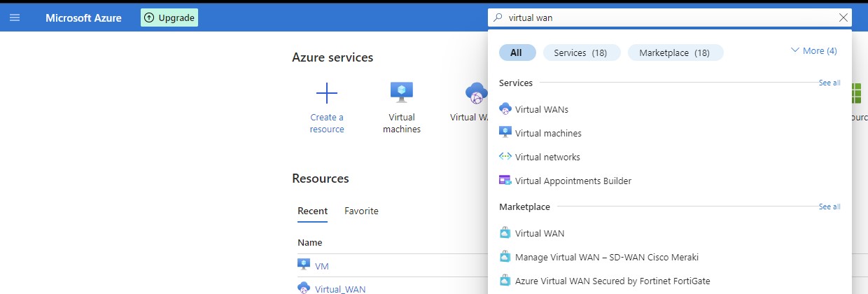This screenshot has width=868, height=294.
Task: Select Virtual WANs service result
Action: coord(541,109)
